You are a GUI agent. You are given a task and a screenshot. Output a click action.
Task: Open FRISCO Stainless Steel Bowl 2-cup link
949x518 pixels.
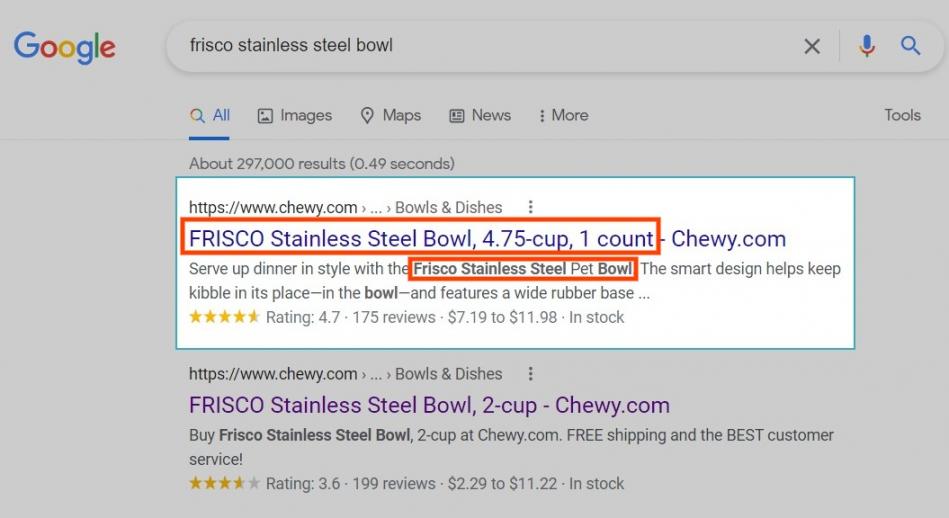click(x=429, y=405)
